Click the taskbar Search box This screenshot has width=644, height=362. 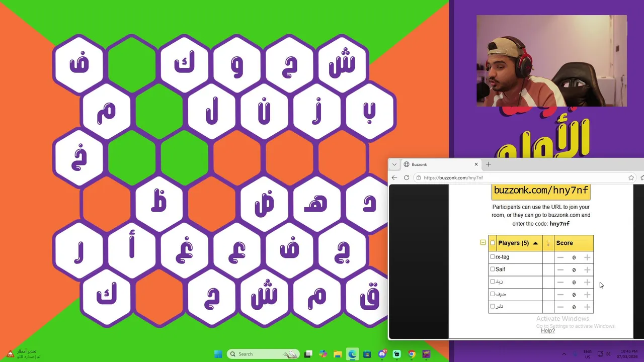point(263,354)
